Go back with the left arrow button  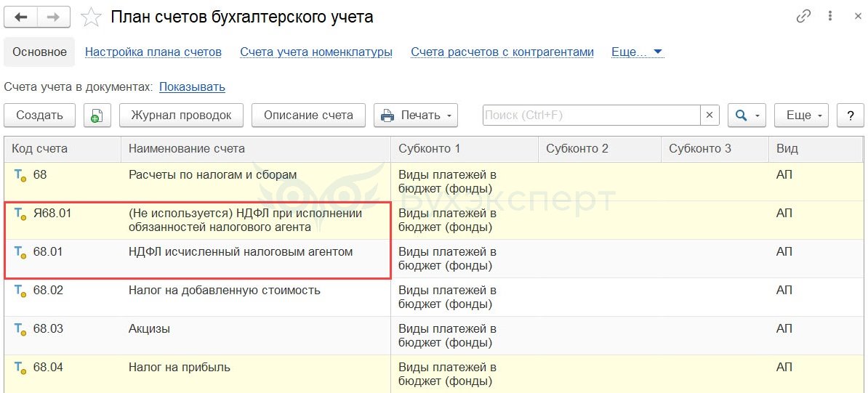click(21, 17)
